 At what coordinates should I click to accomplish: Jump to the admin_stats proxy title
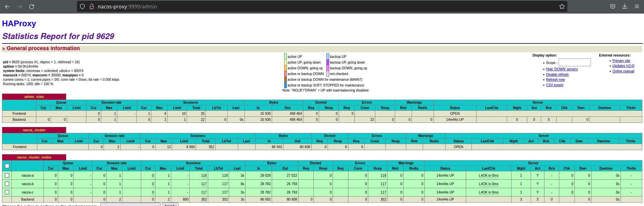coord(34,97)
